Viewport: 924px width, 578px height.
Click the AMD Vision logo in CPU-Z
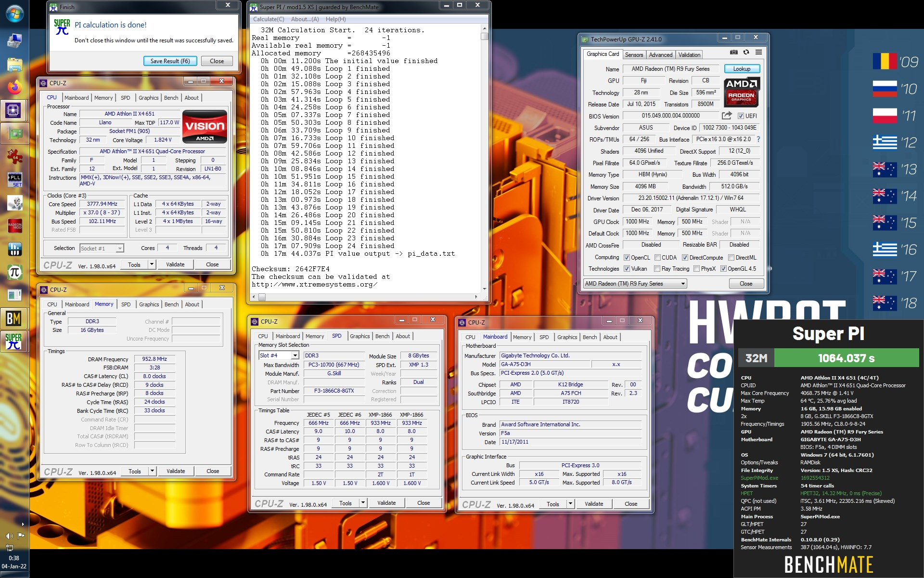pyautogui.click(x=205, y=127)
